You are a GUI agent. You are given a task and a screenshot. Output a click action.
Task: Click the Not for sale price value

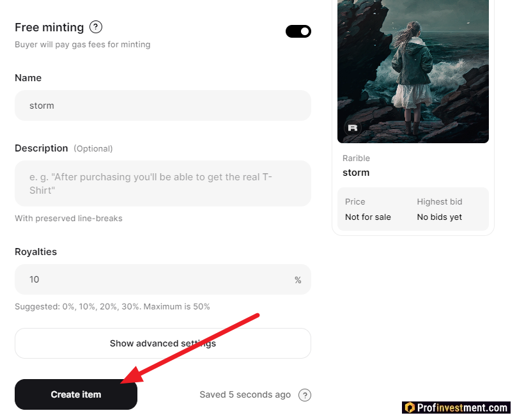tap(368, 217)
